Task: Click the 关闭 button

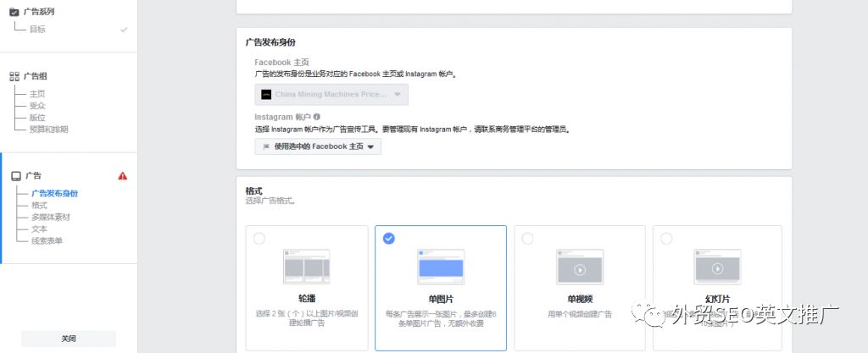Action: (69, 339)
